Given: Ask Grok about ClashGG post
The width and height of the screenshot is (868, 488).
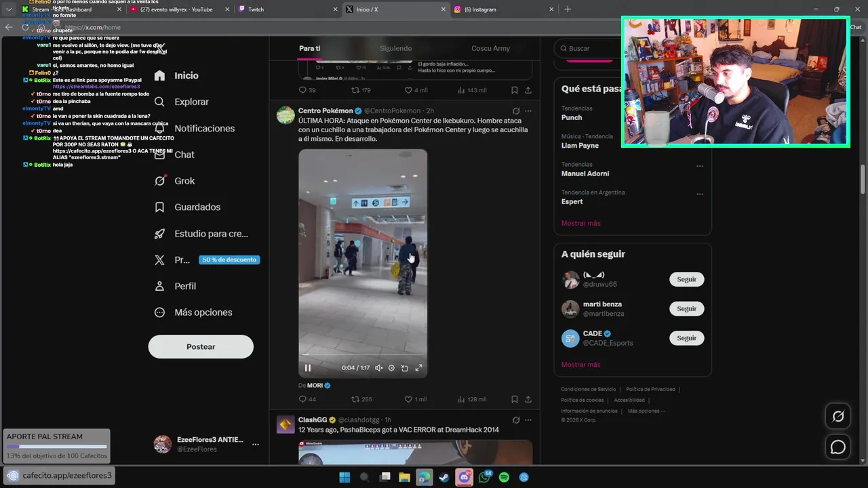Looking at the screenshot, I should pos(516,420).
